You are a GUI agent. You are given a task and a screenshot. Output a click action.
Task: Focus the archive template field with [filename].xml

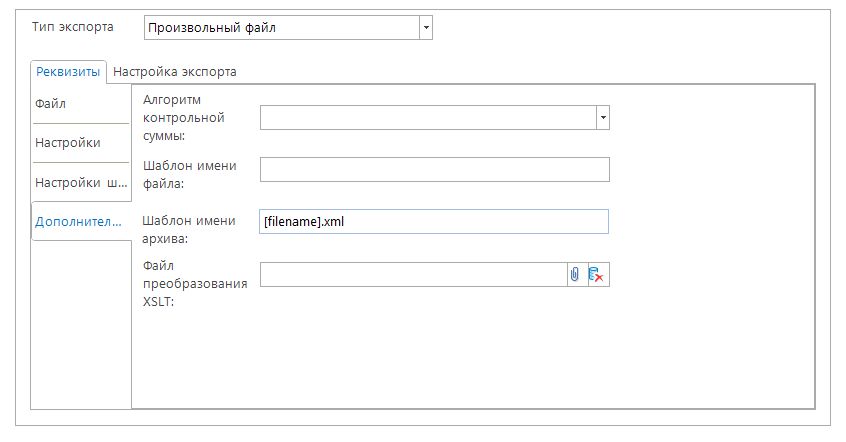coord(434,222)
